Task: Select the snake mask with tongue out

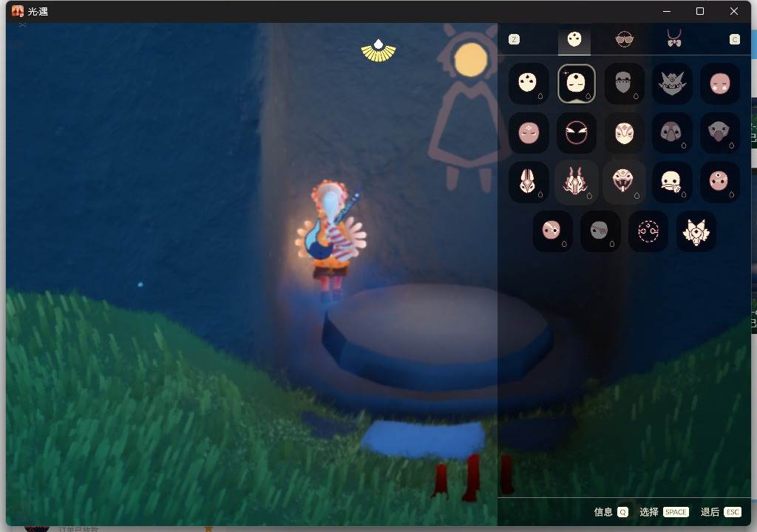Action: 624,182
